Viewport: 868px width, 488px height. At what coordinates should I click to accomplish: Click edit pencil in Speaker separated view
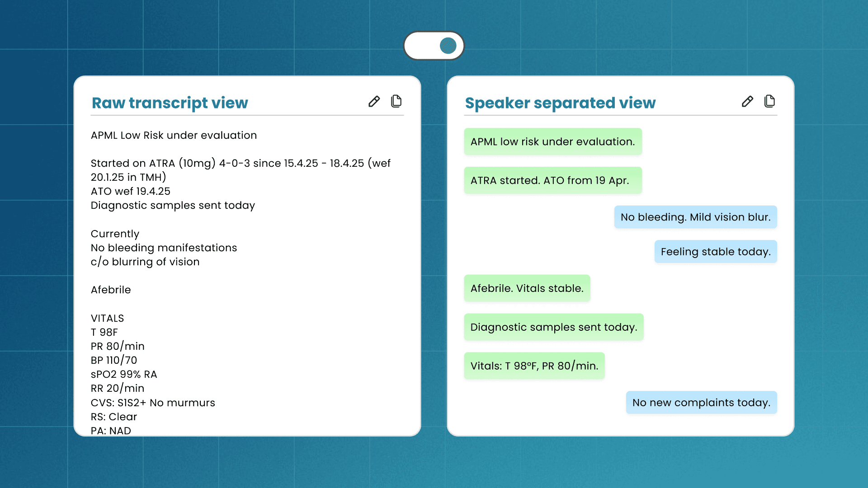[747, 101]
